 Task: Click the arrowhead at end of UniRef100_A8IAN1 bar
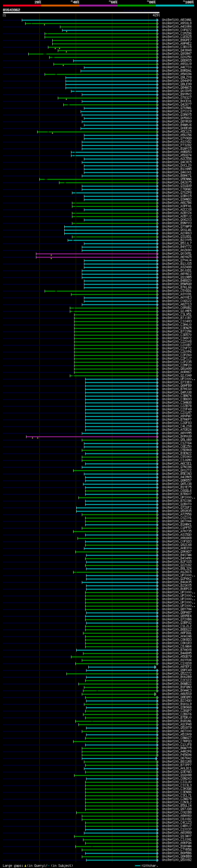[x=158, y=20]
